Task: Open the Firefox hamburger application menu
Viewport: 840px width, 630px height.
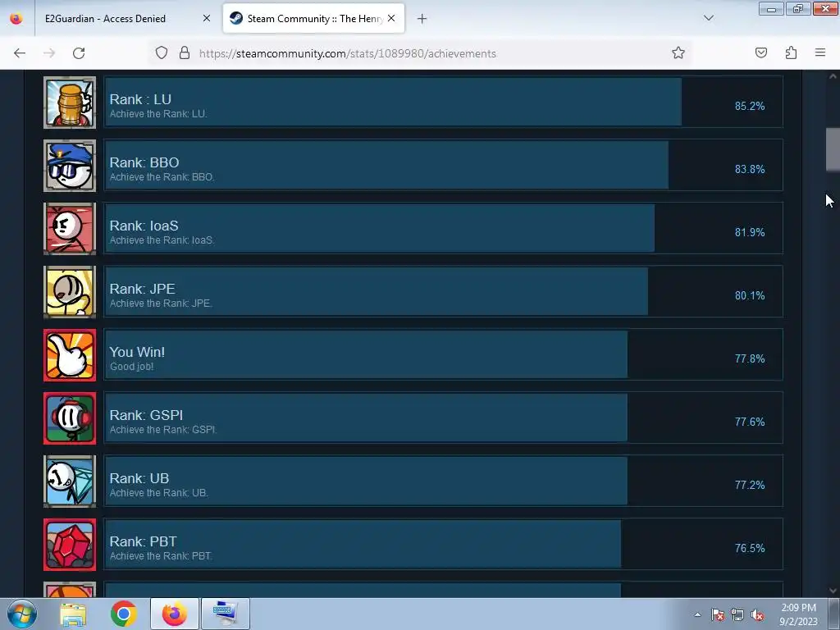Action: [x=820, y=53]
